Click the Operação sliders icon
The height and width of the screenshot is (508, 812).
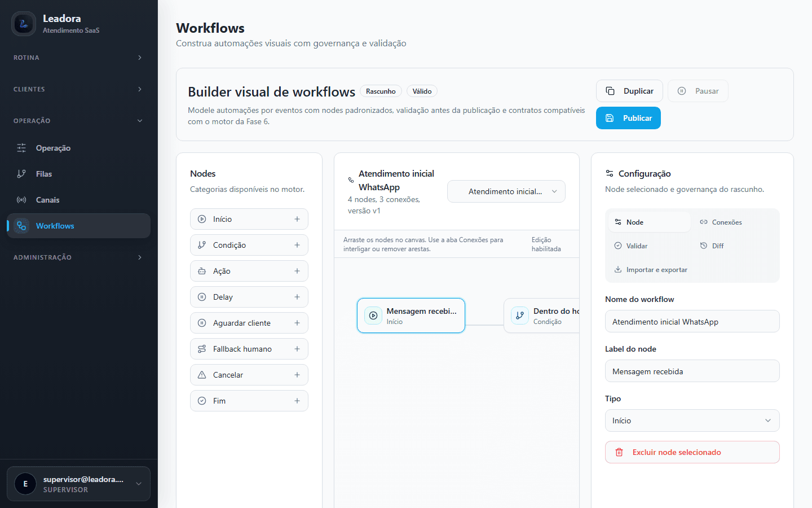[21, 148]
